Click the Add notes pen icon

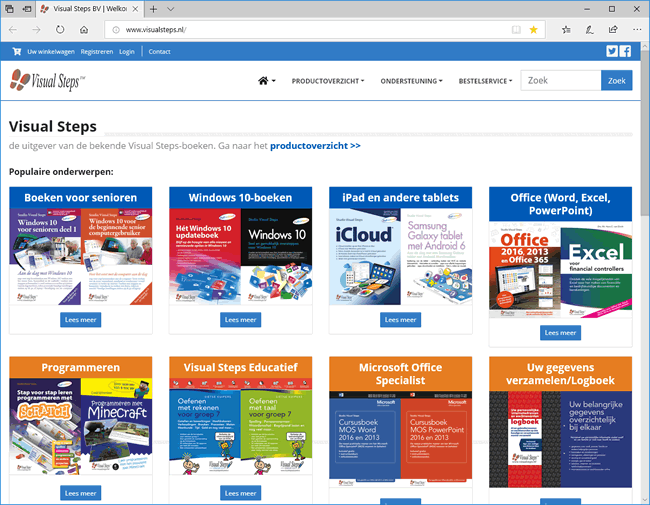[589, 30]
